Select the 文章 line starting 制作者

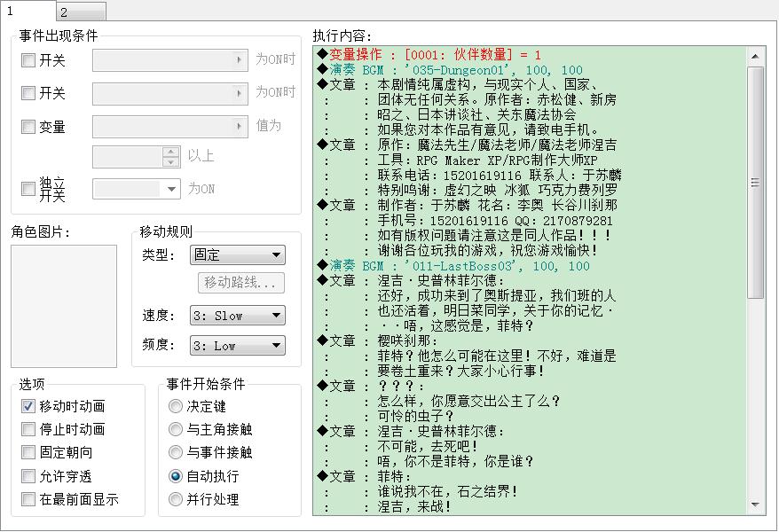pyautogui.click(x=530, y=205)
